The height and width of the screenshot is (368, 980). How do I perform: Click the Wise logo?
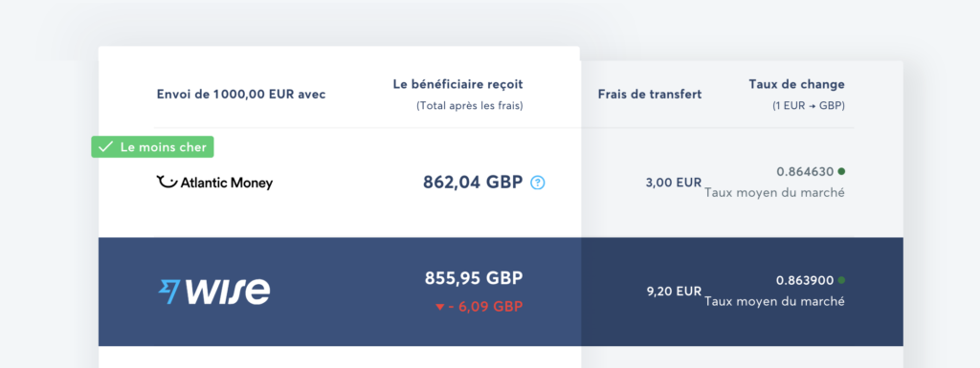click(213, 292)
